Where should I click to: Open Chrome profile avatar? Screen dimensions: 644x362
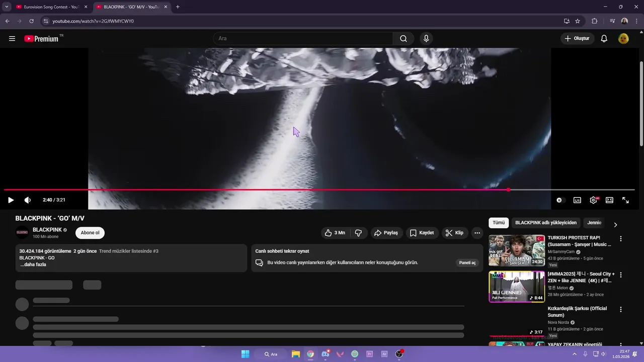pos(624,21)
